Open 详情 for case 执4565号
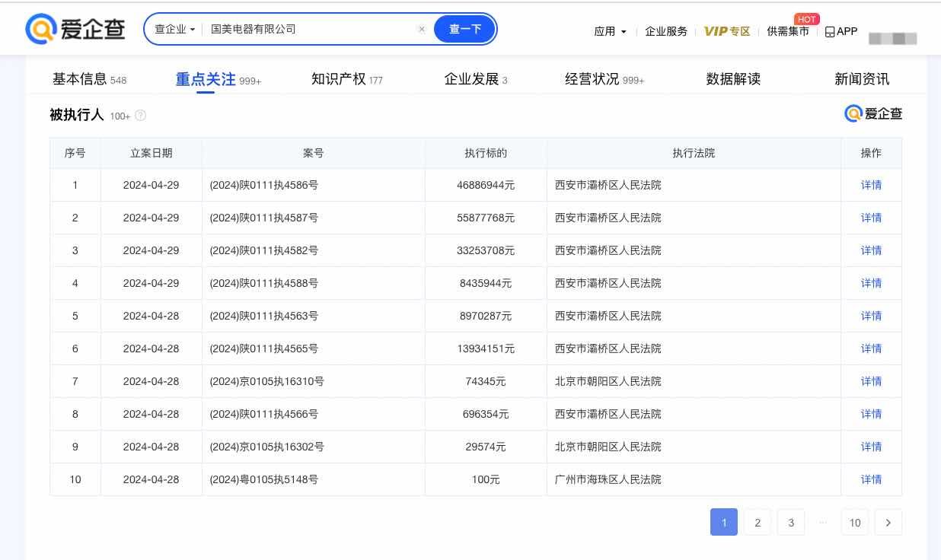Image resolution: width=941 pixels, height=560 pixels. click(871, 348)
